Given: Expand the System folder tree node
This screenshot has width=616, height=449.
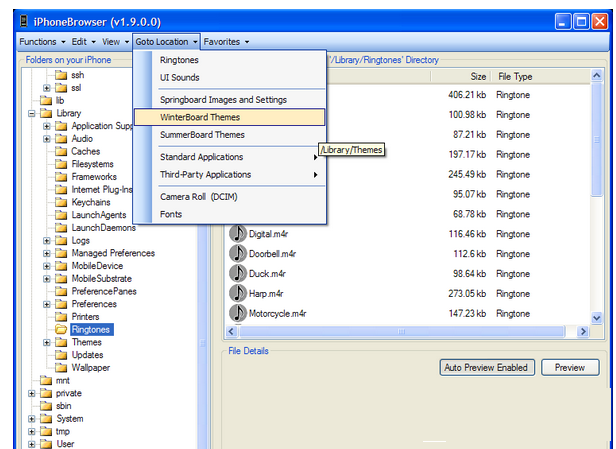Looking at the screenshot, I should (32, 419).
